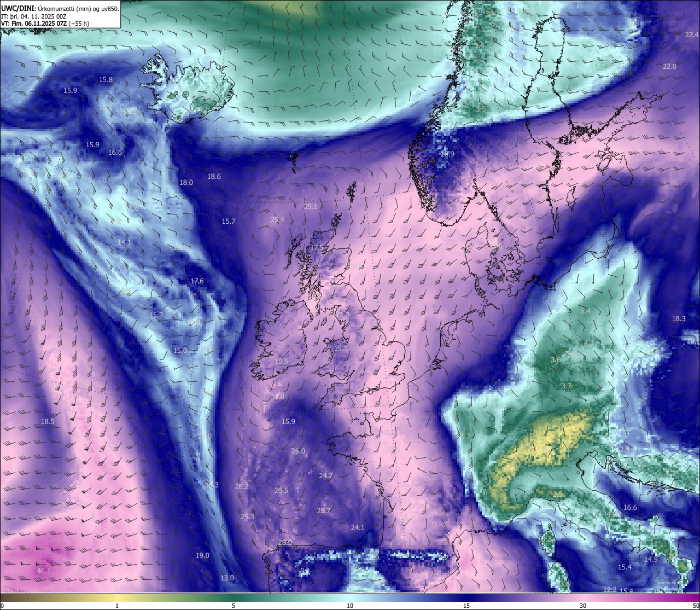Screen dimensions: 700x610
Task: Click the colour scale label 0
Action: [2, 606]
